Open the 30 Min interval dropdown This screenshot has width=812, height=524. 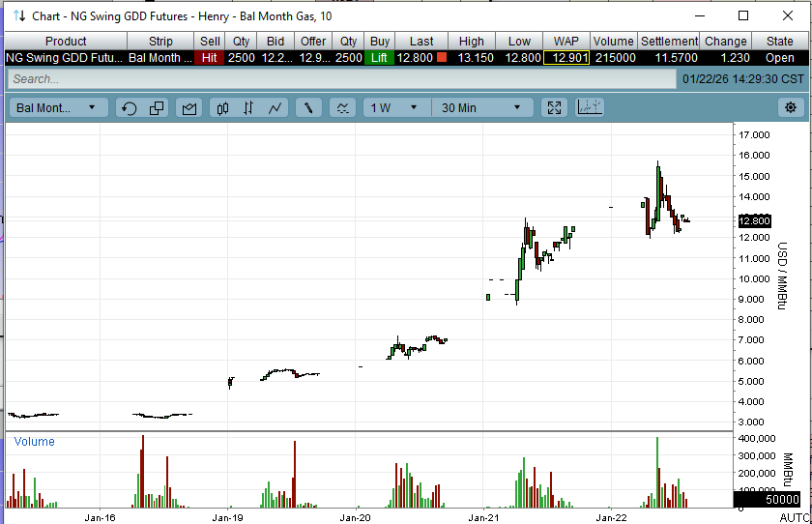pos(482,107)
